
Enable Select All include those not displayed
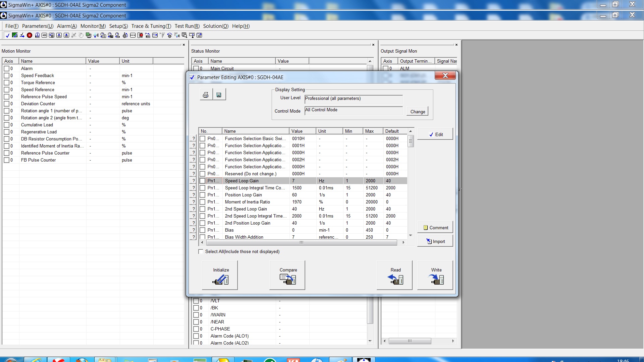[201, 252]
